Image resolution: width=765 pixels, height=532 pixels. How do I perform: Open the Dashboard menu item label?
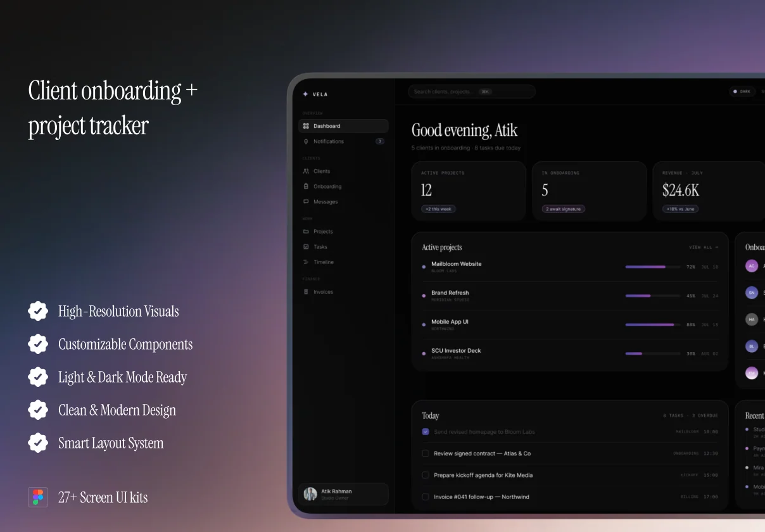(327, 126)
